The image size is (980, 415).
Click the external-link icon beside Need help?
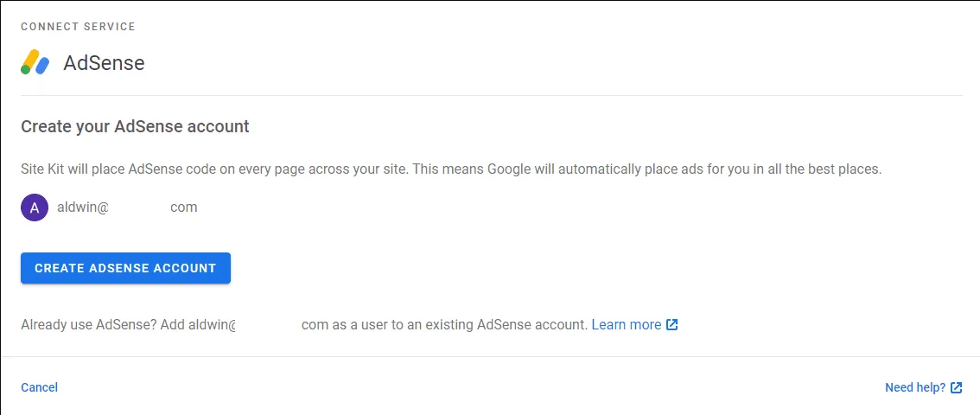point(957,387)
